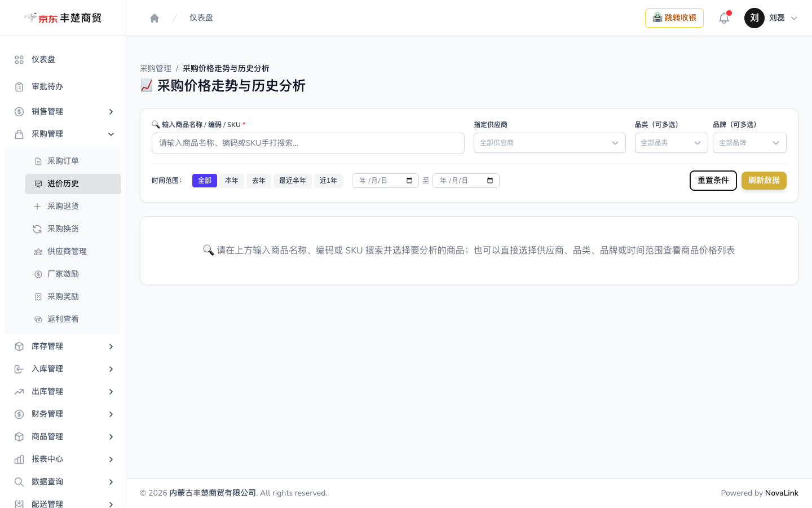The height and width of the screenshot is (508, 812).
Task: Click the home icon in breadcrumb
Action: pos(155,18)
